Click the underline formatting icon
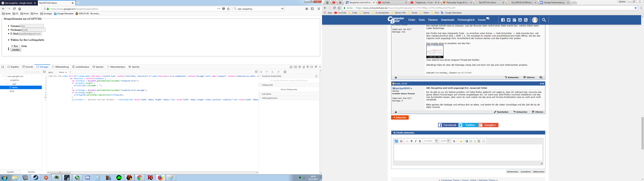This screenshot has height=181, width=644. [x=420, y=141]
